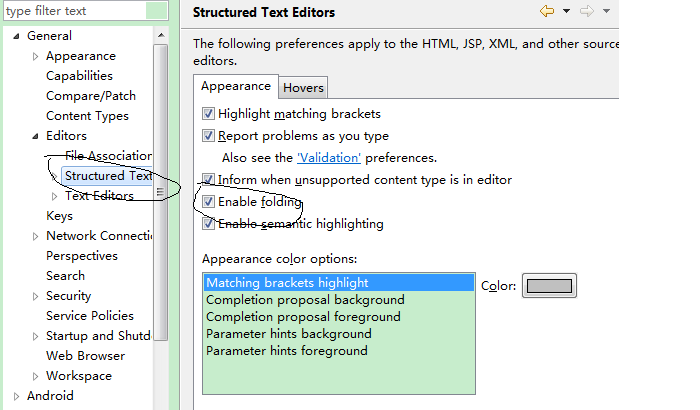Click the Color swatch button

point(549,286)
